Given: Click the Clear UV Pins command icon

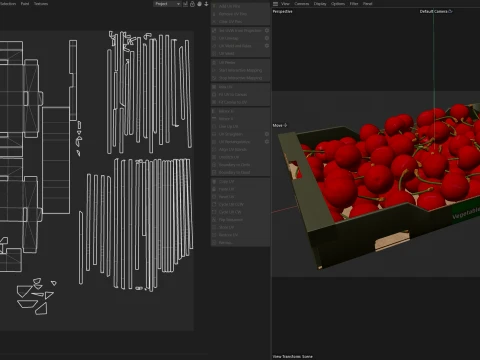Looking at the screenshot, I should [214, 21].
